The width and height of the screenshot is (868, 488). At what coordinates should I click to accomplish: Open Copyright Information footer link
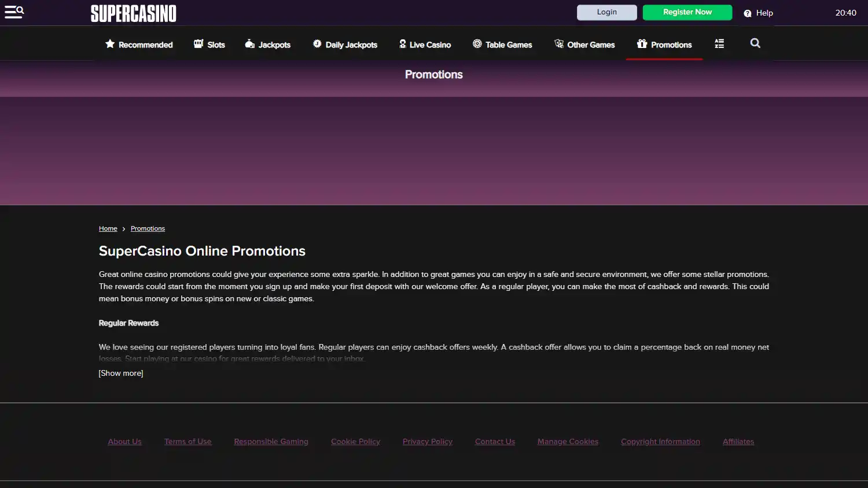click(660, 441)
